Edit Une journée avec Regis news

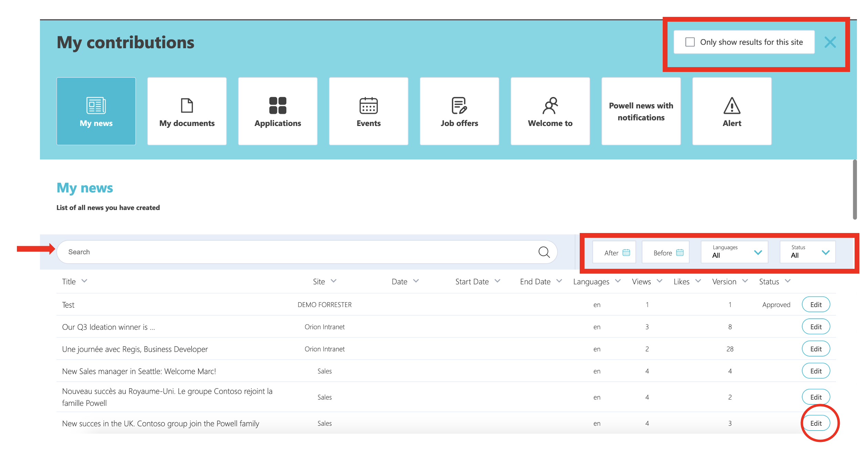click(816, 349)
